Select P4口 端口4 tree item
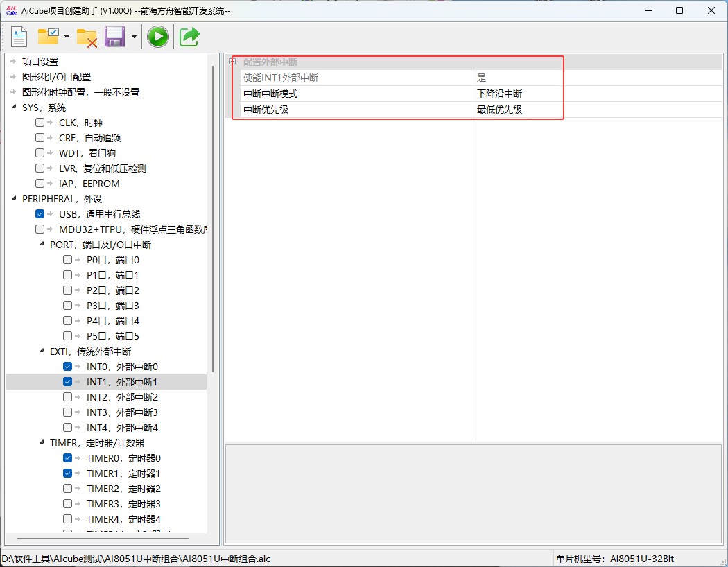 pos(113,321)
